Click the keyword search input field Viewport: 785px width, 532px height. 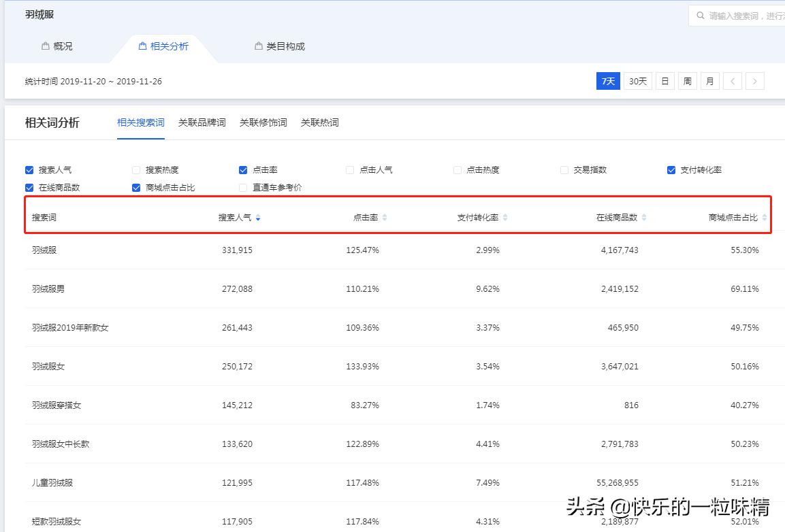click(x=742, y=15)
